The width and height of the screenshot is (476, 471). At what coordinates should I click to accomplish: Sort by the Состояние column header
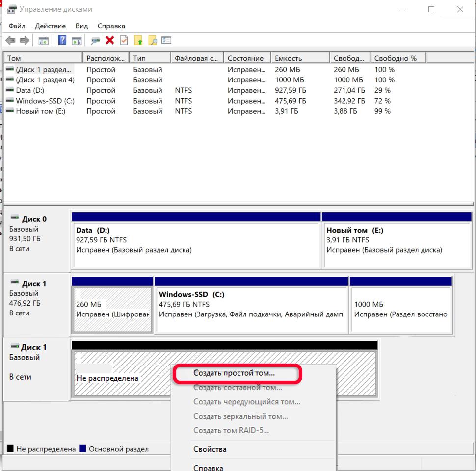[x=247, y=58]
